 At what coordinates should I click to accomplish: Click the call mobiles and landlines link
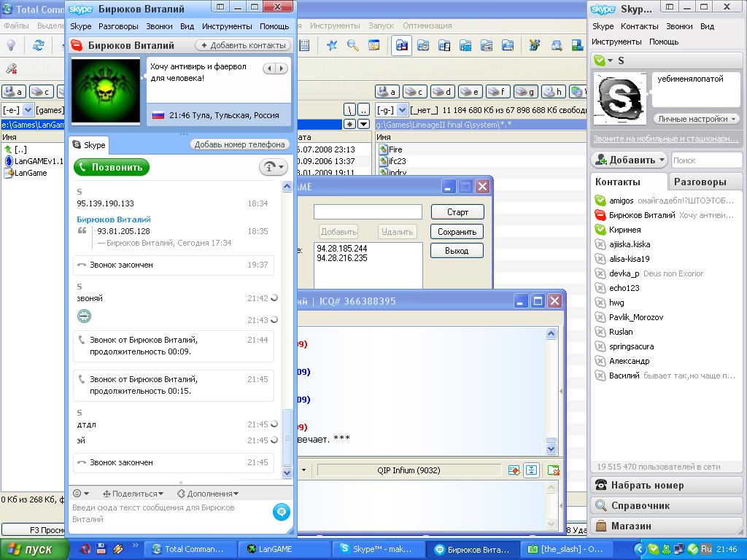pos(665,139)
